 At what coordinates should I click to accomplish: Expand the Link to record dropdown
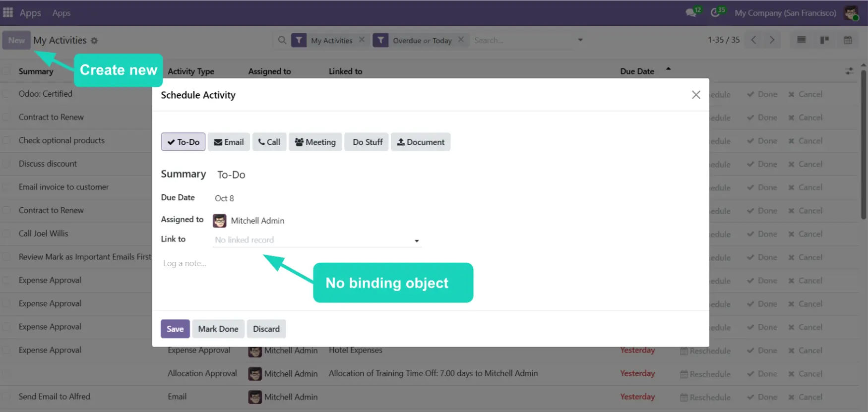(x=417, y=241)
